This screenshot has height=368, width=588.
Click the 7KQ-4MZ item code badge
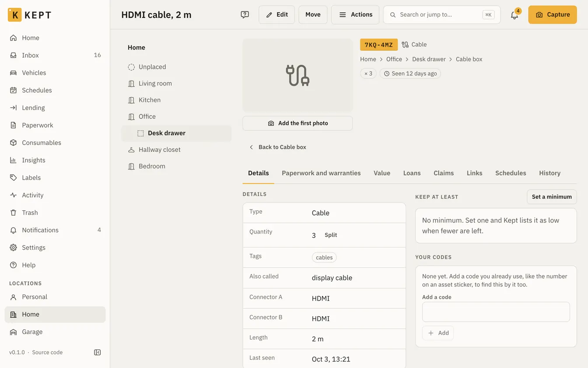click(379, 45)
